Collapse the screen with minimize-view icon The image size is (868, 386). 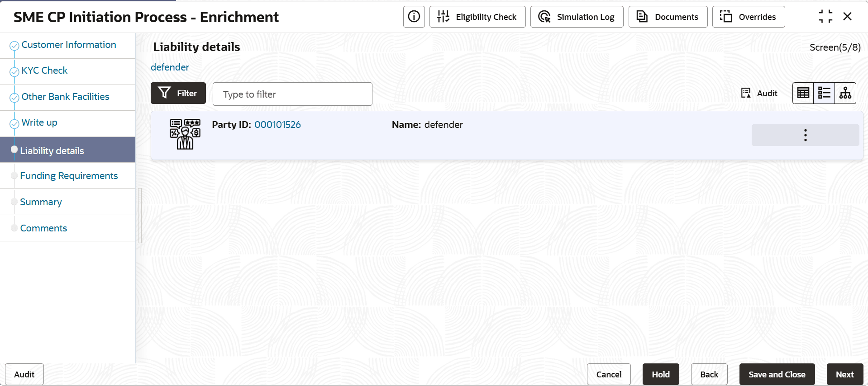[825, 17]
